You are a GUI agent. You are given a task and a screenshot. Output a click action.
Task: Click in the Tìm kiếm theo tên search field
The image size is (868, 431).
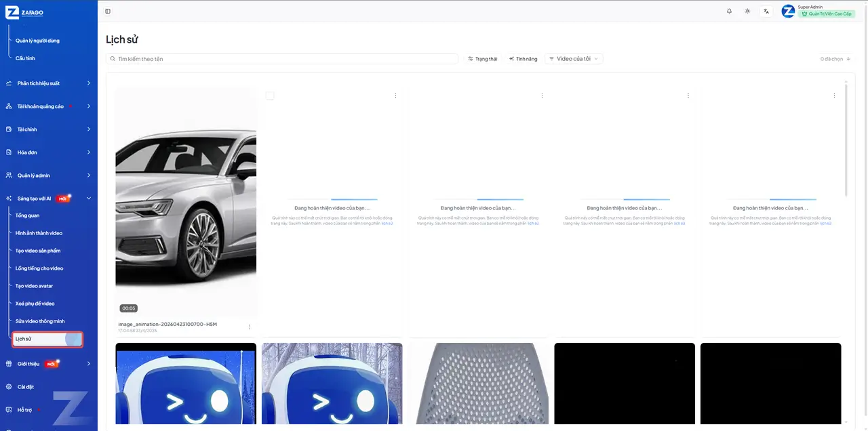[x=282, y=59]
